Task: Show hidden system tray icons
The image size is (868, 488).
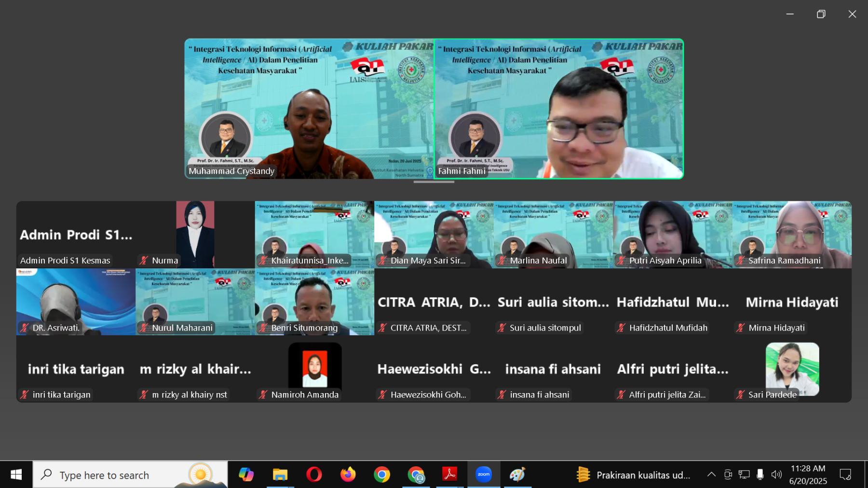Action: [x=711, y=475]
